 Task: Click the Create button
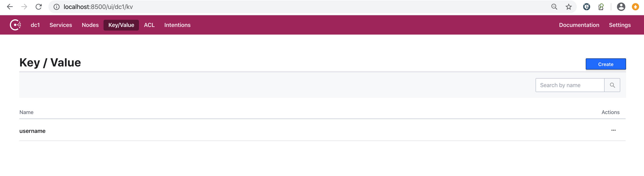click(x=605, y=64)
